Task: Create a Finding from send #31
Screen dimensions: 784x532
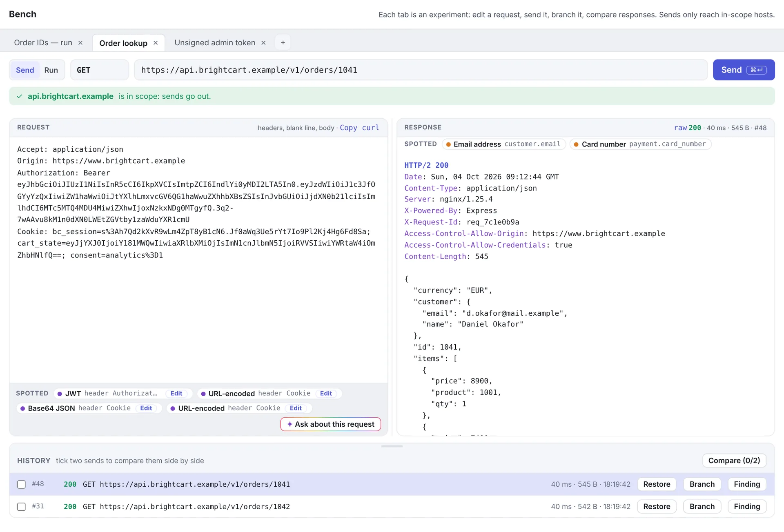Action: 747,507
